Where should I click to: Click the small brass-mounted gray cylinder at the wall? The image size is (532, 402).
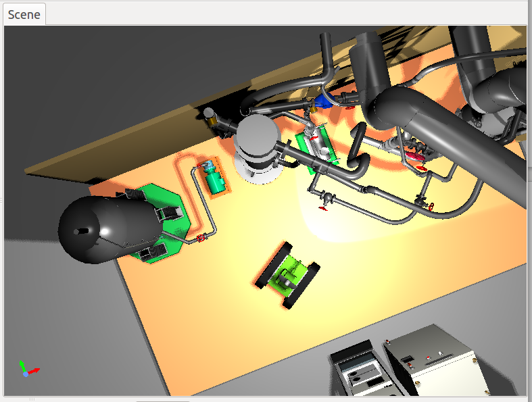[x=210, y=115]
